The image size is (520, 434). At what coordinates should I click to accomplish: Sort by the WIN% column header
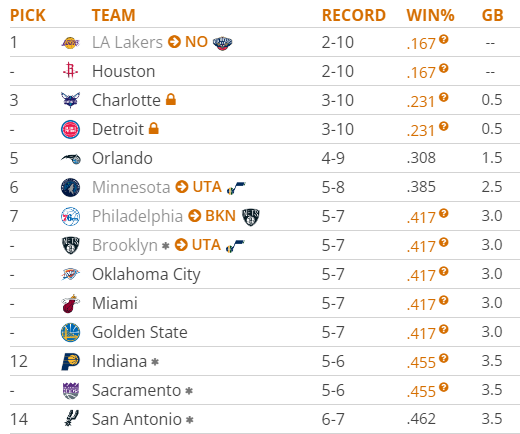click(430, 15)
